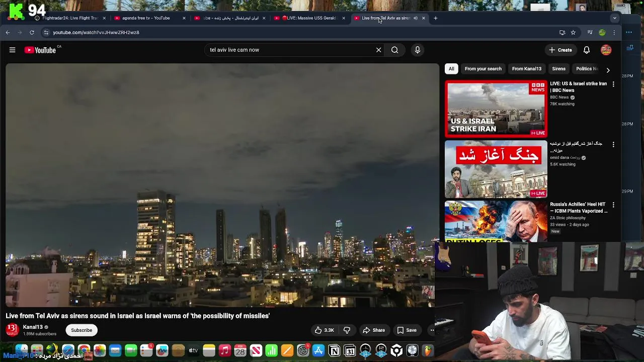
Task: Share the Tel Aviv live video
Action: click(374, 330)
